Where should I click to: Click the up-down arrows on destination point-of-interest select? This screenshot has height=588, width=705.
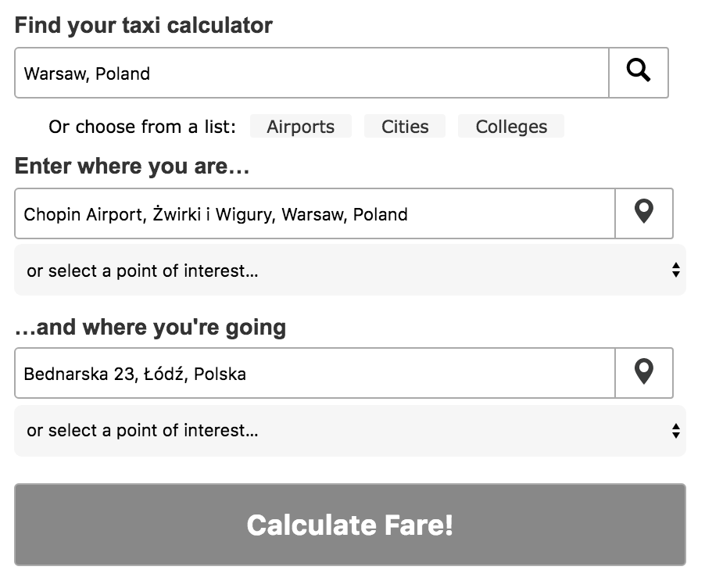pos(676,431)
